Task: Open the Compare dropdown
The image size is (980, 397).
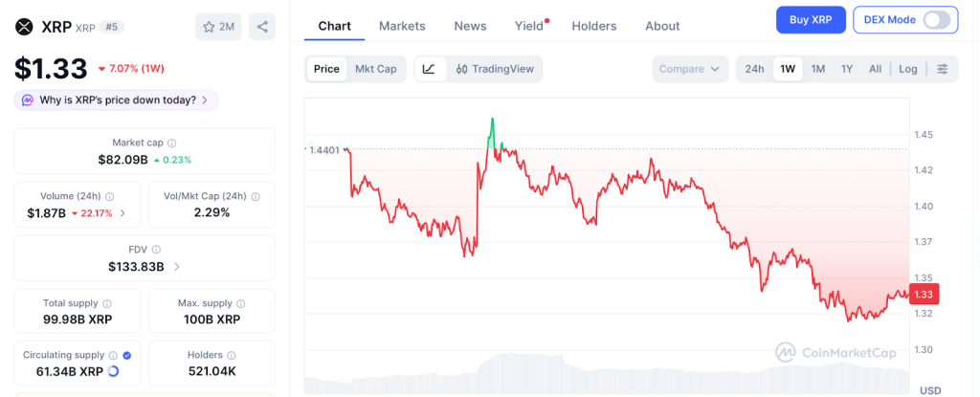Action: point(691,69)
